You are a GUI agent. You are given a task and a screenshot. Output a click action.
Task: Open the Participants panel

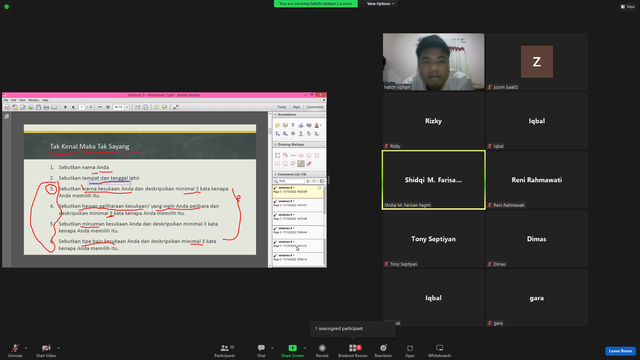[225, 351]
